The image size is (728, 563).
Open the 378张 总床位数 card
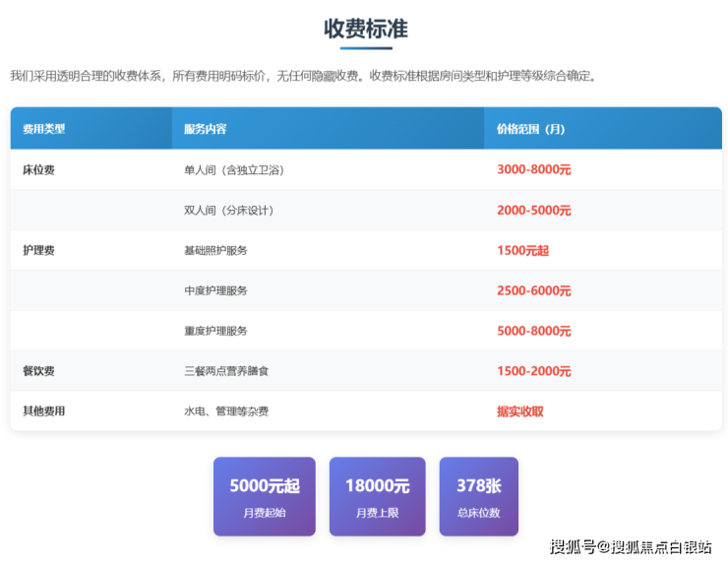pyautogui.click(x=478, y=496)
